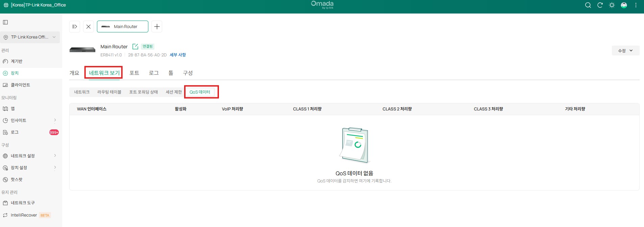Select the Main Router device chip
This screenshot has width=644, height=227.
(123, 27)
